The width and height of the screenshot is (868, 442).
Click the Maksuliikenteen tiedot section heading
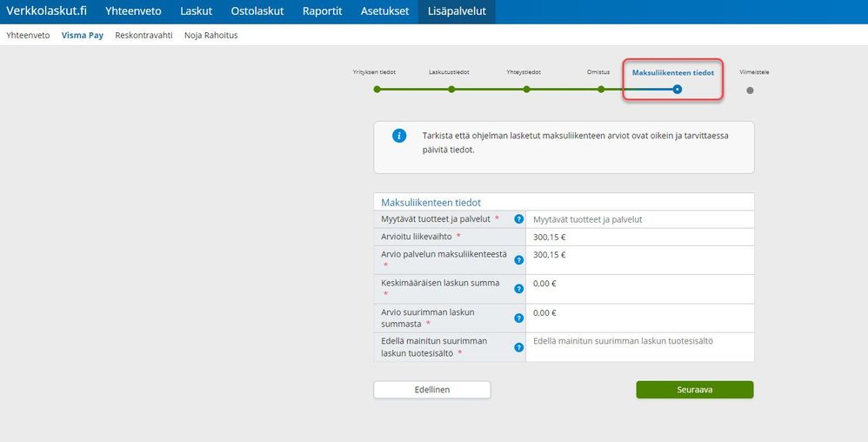(431, 203)
